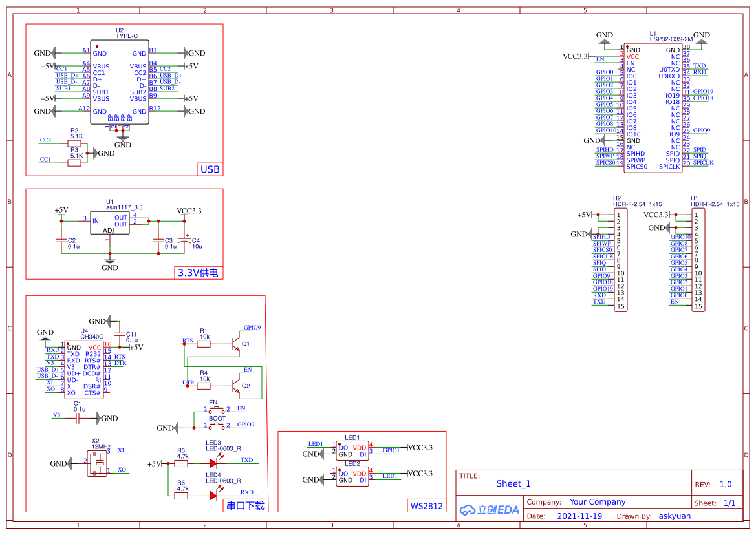Select transistor Q2 symbol
This screenshot has height=535, width=756.
(235, 386)
